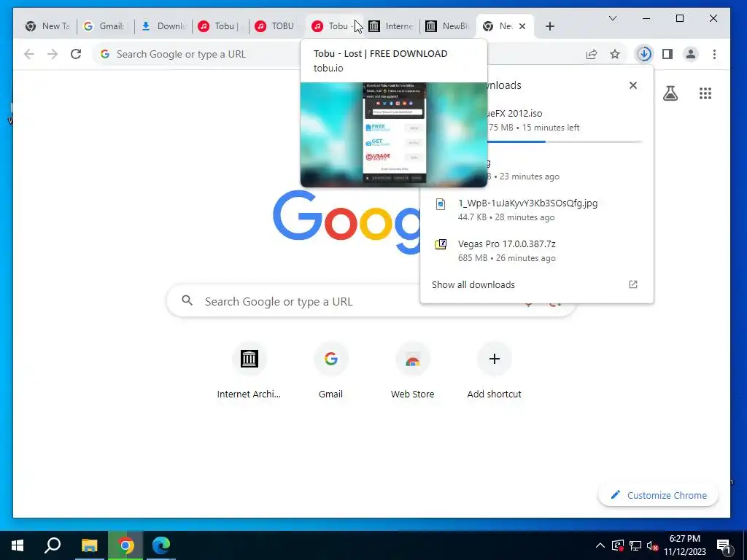Open the Chrome downloads toolbar icon
Image resolution: width=747 pixels, height=560 pixels.
pyautogui.click(x=644, y=54)
